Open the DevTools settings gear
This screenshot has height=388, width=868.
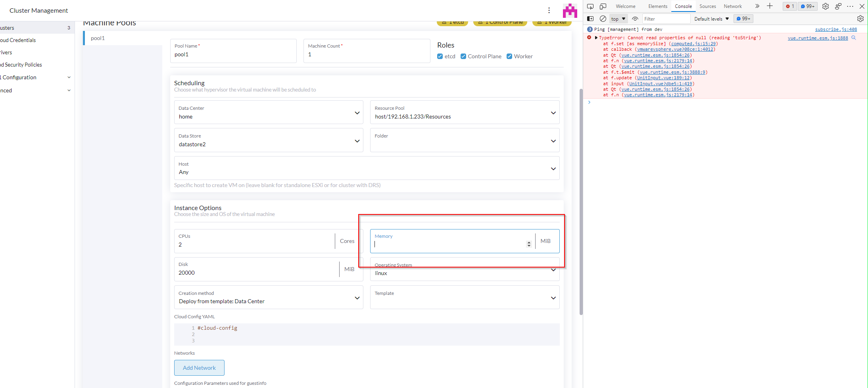826,6
